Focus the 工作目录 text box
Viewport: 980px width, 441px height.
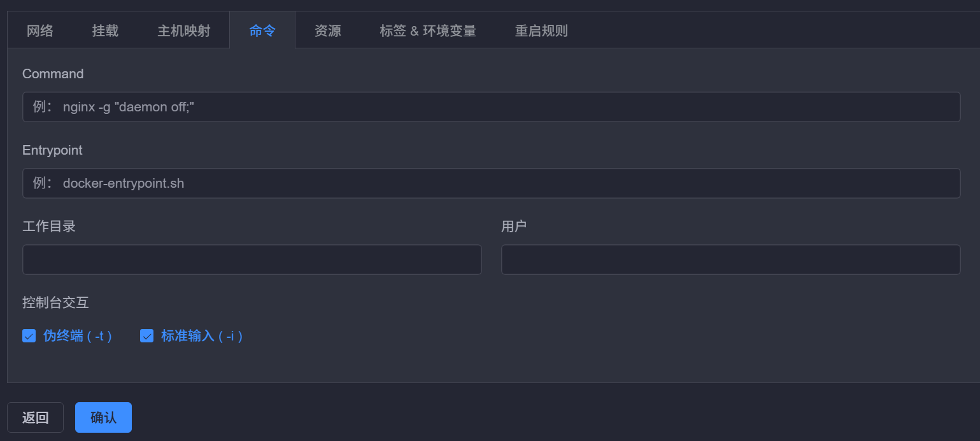(252, 260)
